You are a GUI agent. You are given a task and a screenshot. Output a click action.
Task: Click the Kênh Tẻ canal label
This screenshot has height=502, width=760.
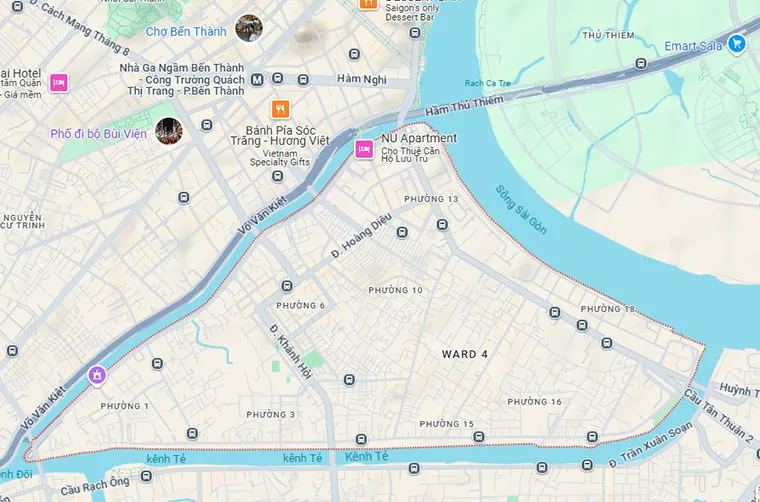(366, 456)
